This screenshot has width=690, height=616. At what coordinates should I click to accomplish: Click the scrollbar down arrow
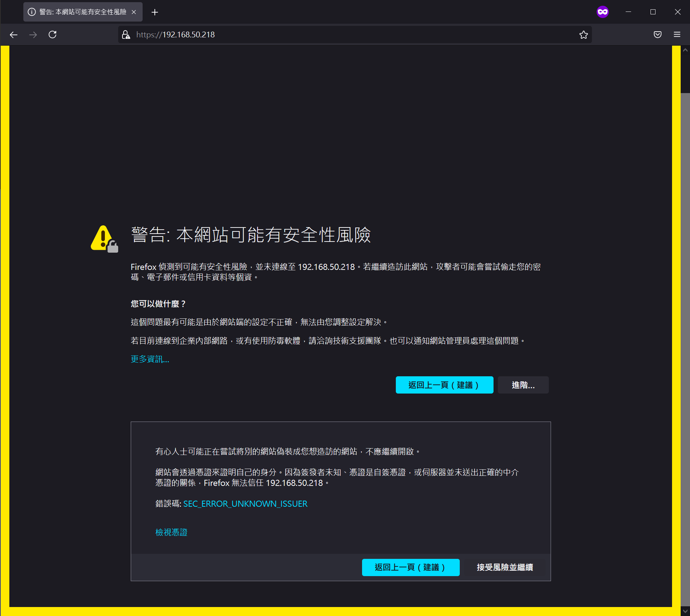(685, 611)
